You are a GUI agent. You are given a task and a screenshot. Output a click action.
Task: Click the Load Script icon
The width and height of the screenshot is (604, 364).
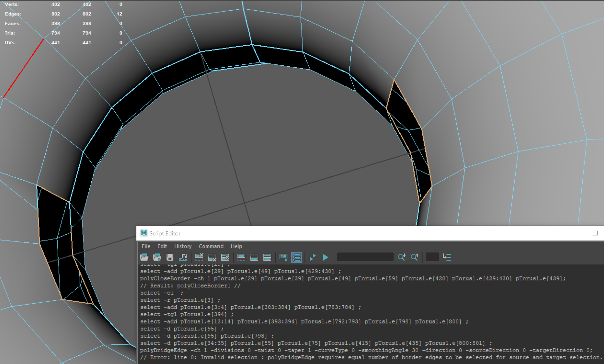click(144, 257)
